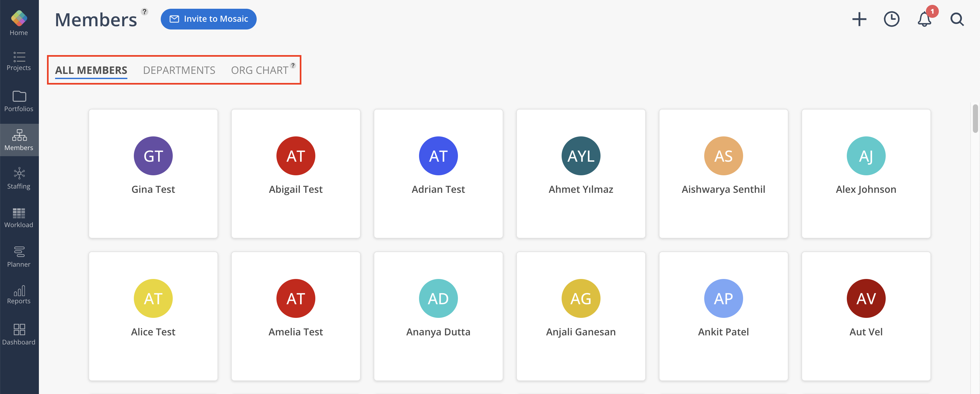Open the Planner section

pos(19,257)
